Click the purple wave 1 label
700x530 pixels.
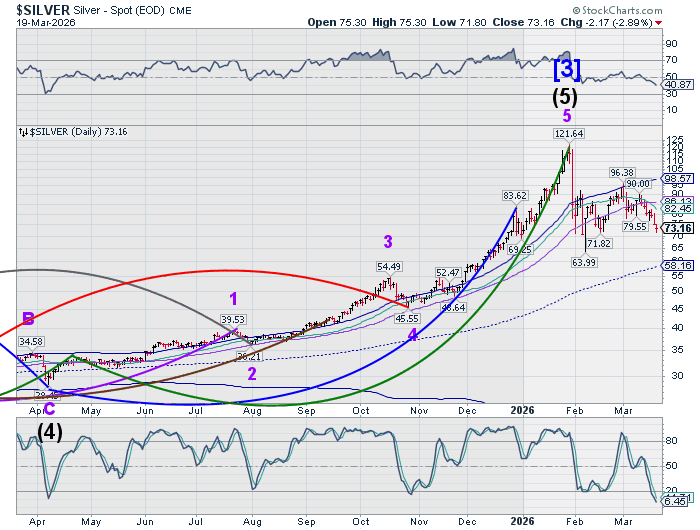click(233, 298)
